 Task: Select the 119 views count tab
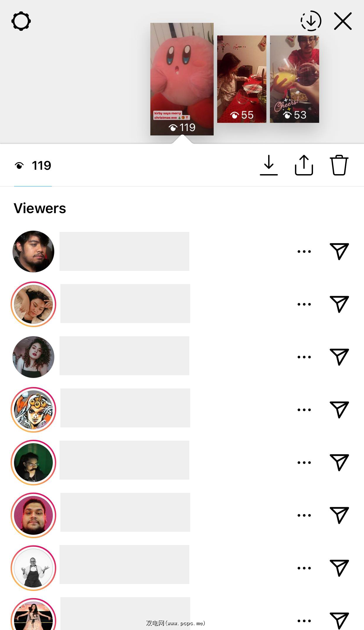click(33, 166)
